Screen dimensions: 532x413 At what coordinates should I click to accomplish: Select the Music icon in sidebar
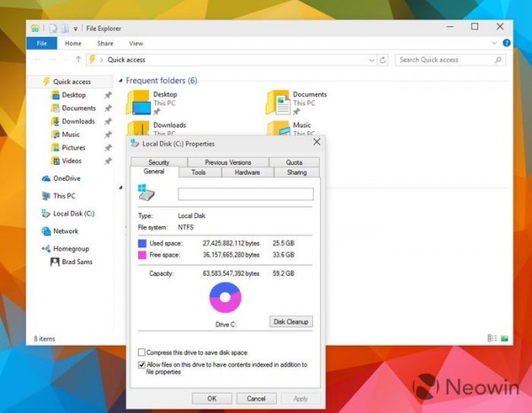coord(55,135)
